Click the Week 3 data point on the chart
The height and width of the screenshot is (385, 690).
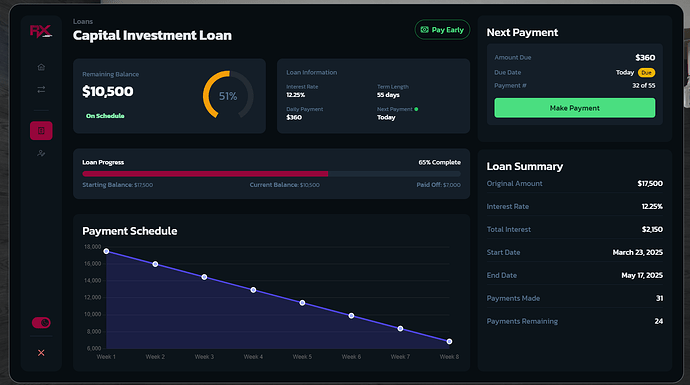(204, 277)
